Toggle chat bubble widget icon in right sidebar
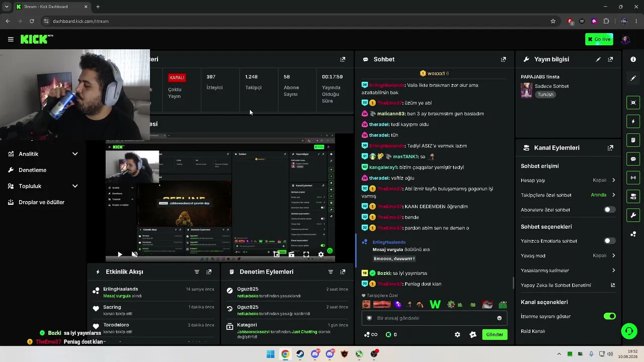Image resolution: width=644 pixels, height=362 pixels. (633, 159)
